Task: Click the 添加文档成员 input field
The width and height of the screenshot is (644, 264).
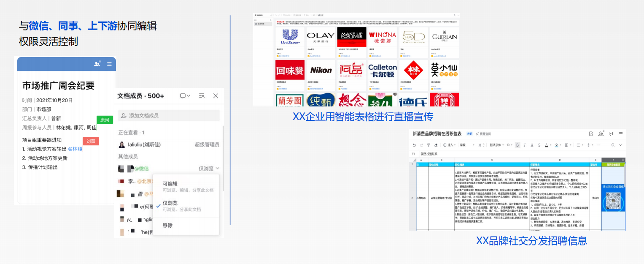Action: click(169, 115)
